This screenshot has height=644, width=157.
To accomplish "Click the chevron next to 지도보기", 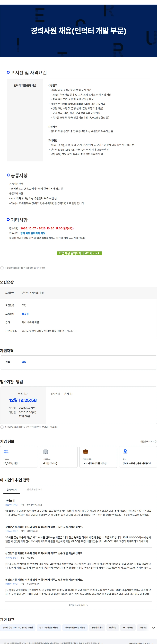I will click(x=76, y=331).
